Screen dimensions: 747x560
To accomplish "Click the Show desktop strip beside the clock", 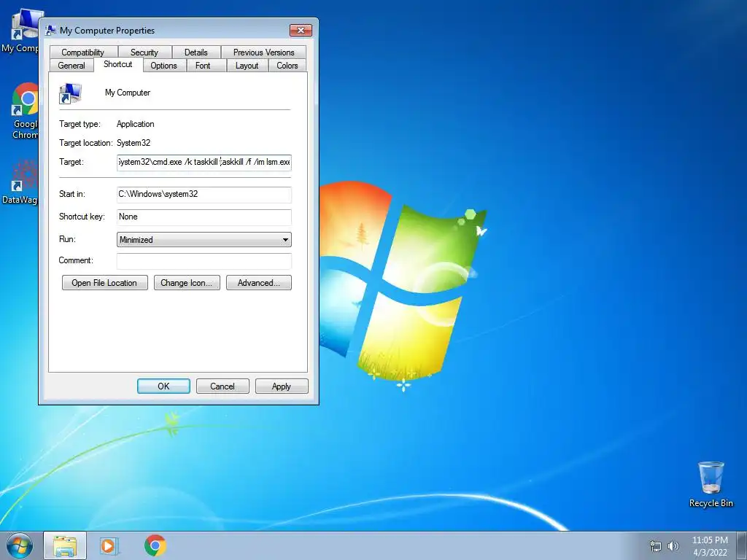I will click(x=742, y=545).
